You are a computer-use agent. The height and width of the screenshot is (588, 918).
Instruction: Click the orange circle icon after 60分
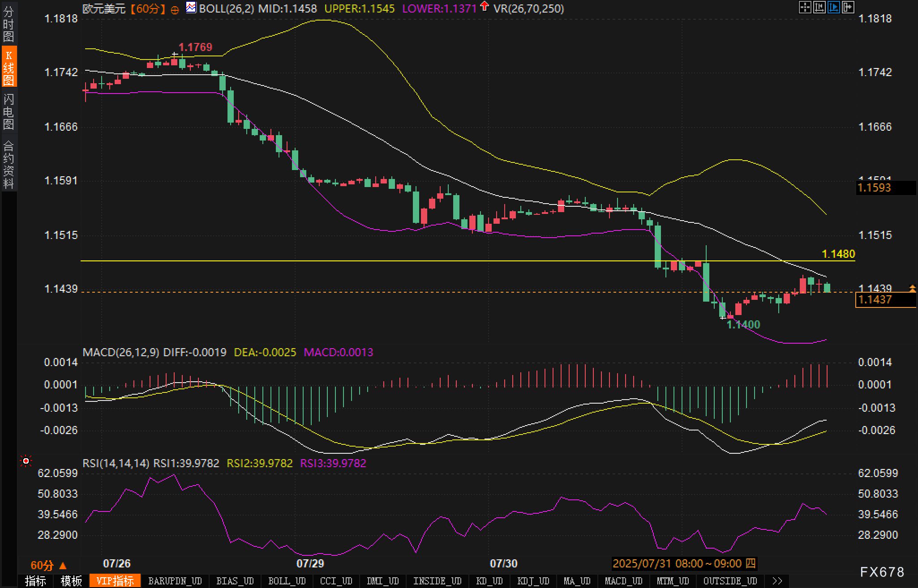pos(175,9)
